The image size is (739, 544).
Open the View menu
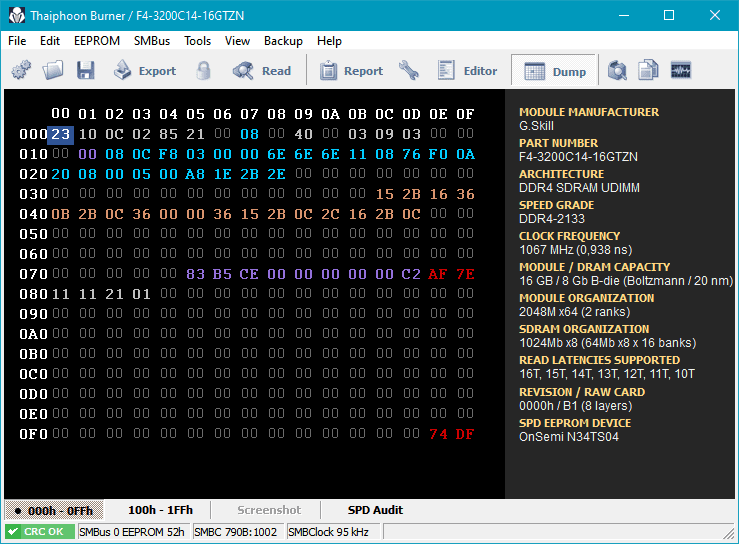click(237, 41)
